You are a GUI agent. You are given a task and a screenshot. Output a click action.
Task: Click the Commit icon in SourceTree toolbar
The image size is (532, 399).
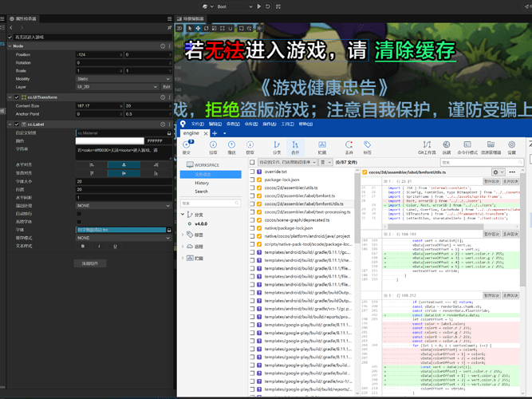pyautogui.click(x=187, y=144)
